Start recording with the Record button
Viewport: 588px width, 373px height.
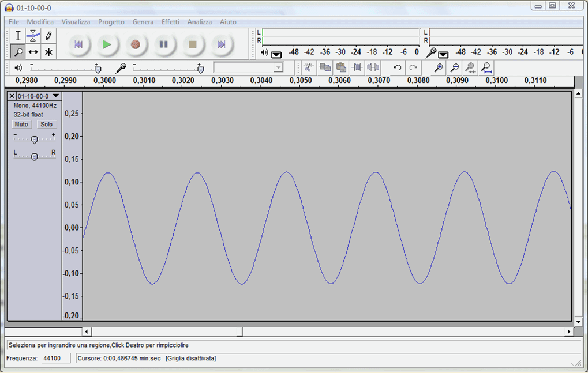pos(136,44)
